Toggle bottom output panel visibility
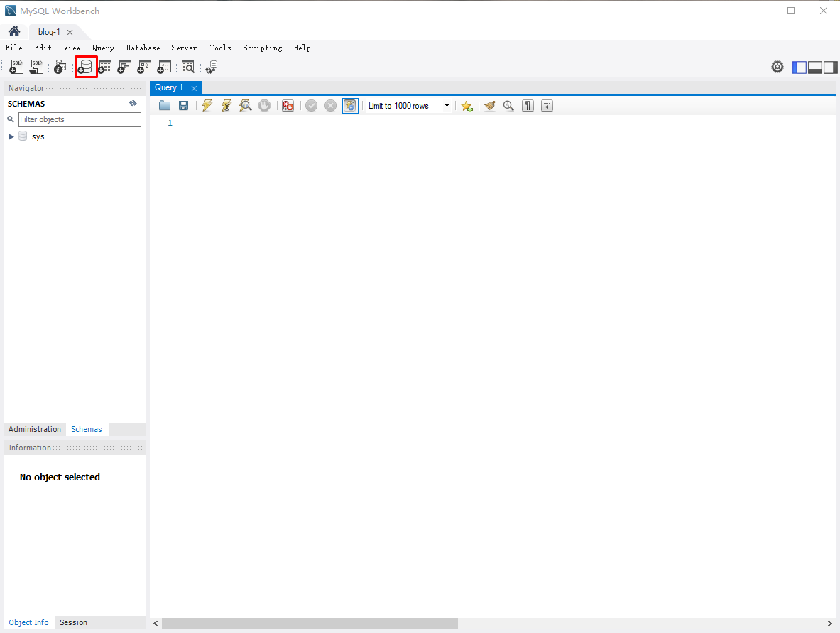This screenshot has width=840, height=633. tap(815, 67)
